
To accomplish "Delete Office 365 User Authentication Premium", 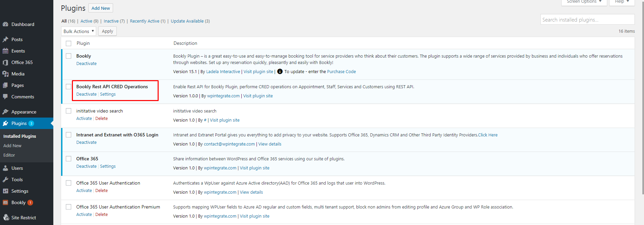I will 102,214.
